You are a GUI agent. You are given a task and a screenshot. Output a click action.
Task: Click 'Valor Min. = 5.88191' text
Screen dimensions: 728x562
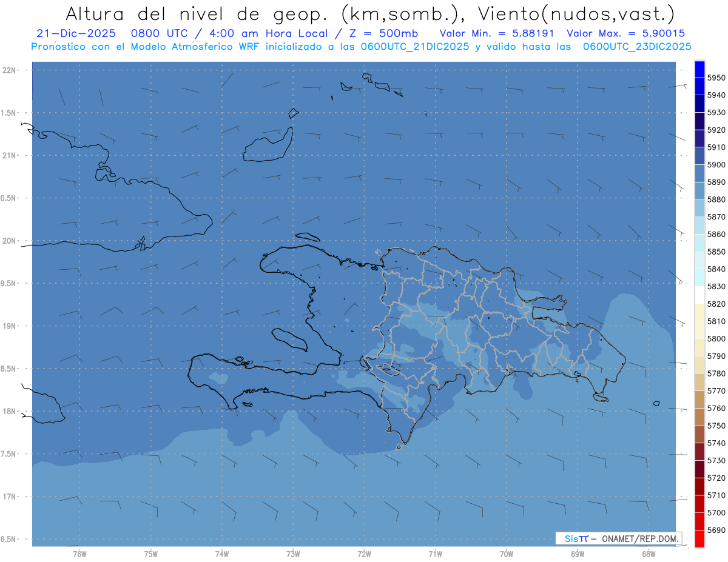click(x=497, y=33)
